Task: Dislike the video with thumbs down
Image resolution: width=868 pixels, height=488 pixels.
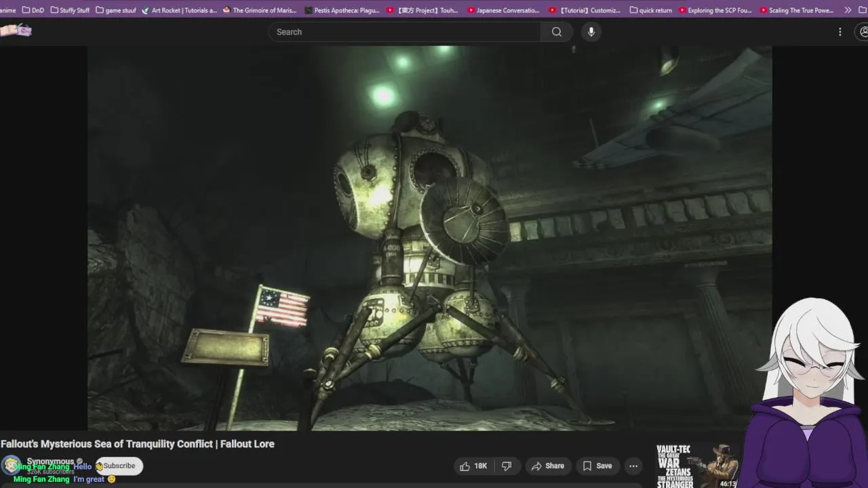Action: 507,466
